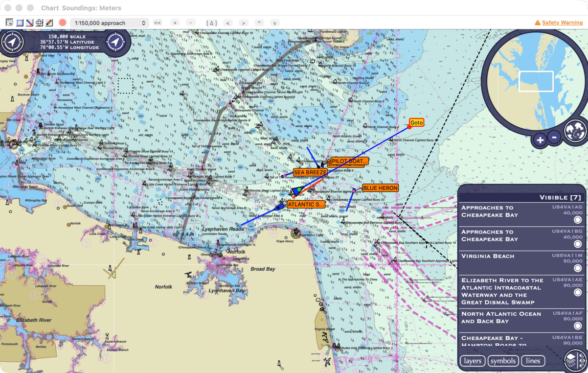Viewport: 588px width, 373px height.
Task: Open the chart scale dropdown '1:150,000 approach'
Action: (110, 23)
